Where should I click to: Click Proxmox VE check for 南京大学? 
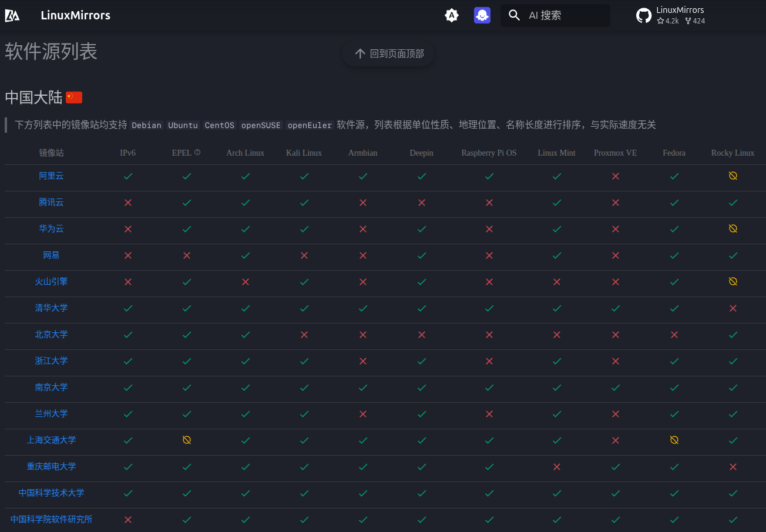tap(616, 388)
